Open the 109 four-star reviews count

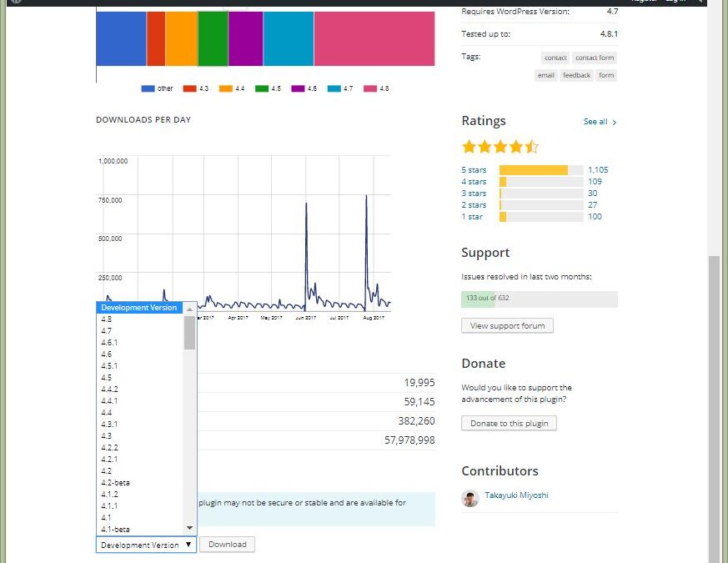595,182
